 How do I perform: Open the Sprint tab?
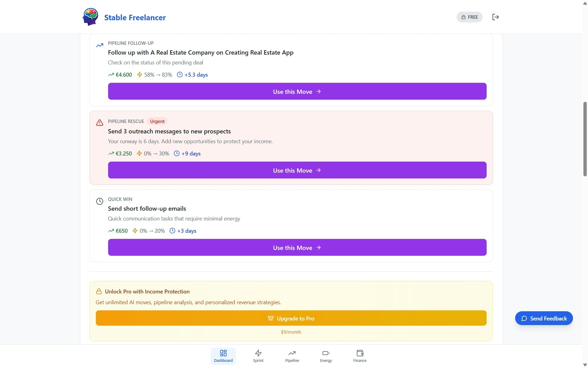pyautogui.click(x=258, y=356)
